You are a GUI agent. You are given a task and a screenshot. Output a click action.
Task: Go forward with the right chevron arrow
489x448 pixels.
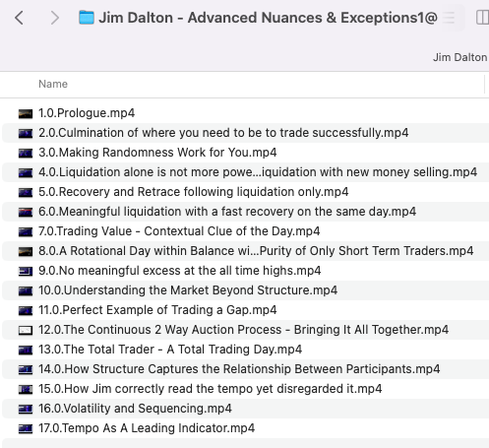point(55,18)
